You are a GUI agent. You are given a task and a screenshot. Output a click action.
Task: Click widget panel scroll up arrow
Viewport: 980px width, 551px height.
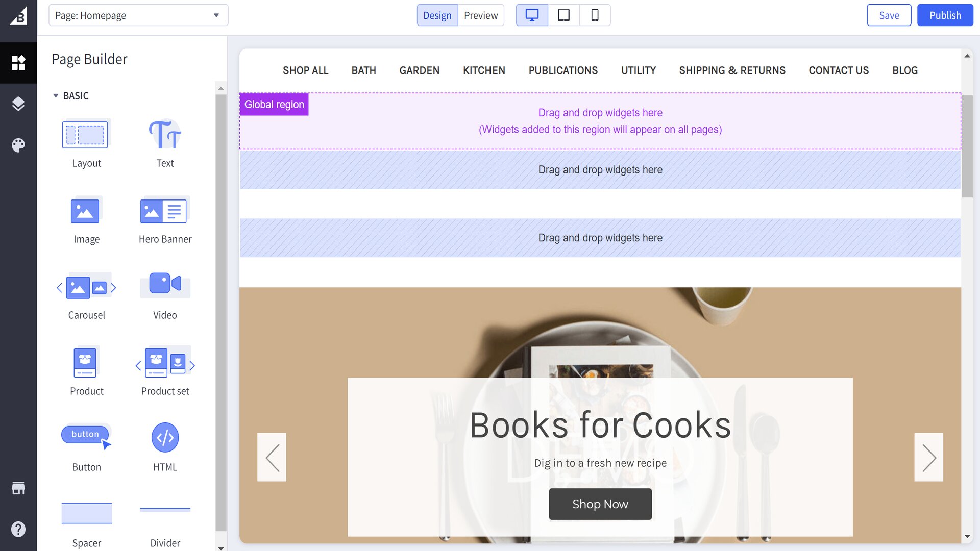[x=221, y=88]
